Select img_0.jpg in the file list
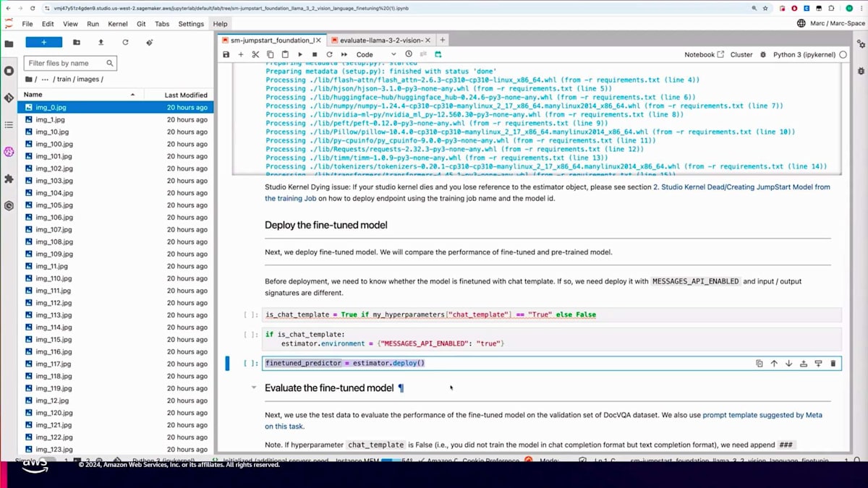 point(116,107)
